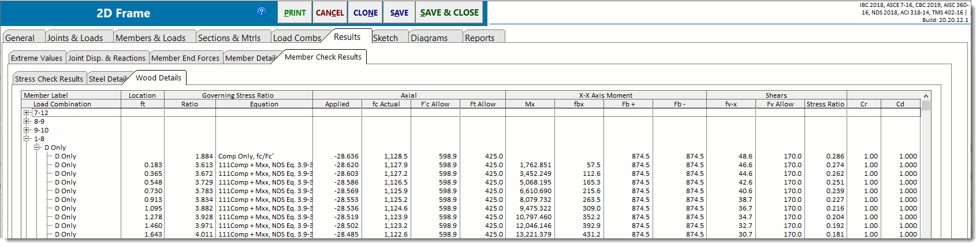Image resolution: width=980 pixels, height=247 pixels.
Task: Click the fc Actual column header
Action: [386, 104]
